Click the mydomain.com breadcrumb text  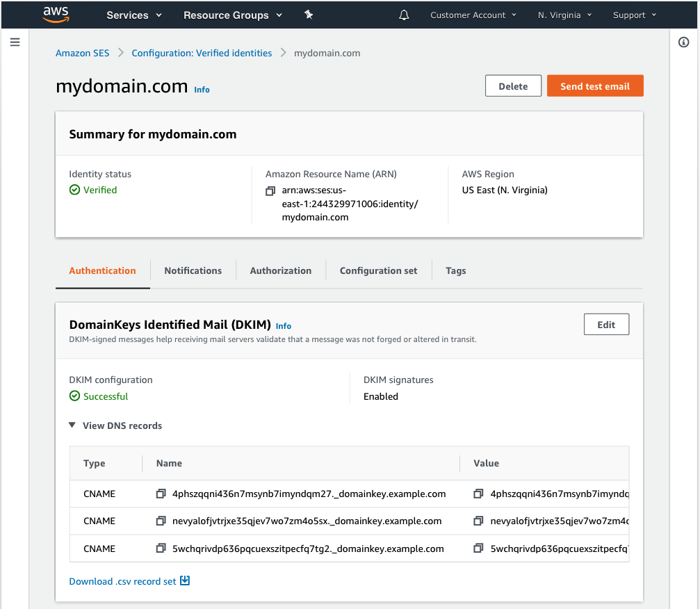click(x=327, y=53)
